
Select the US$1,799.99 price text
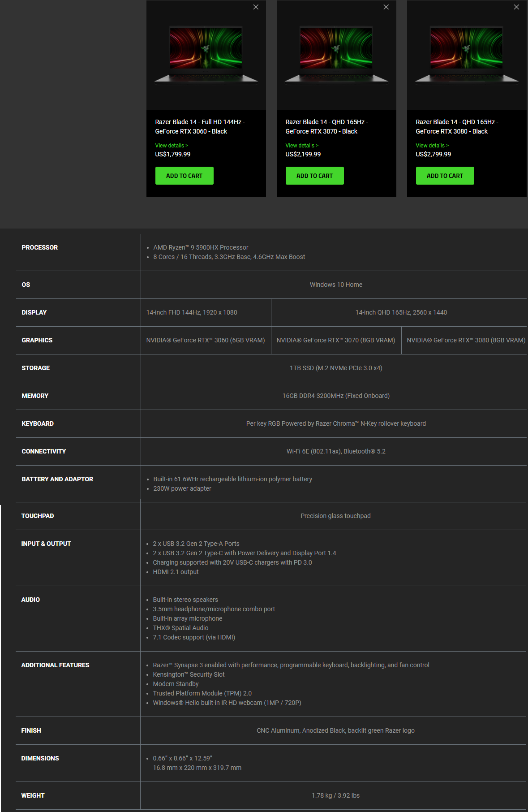tap(172, 154)
